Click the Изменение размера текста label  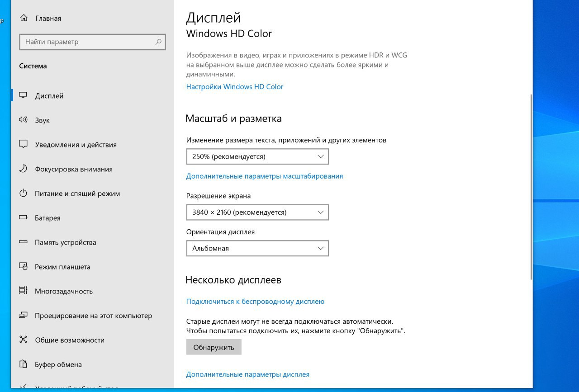[x=286, y=140]
